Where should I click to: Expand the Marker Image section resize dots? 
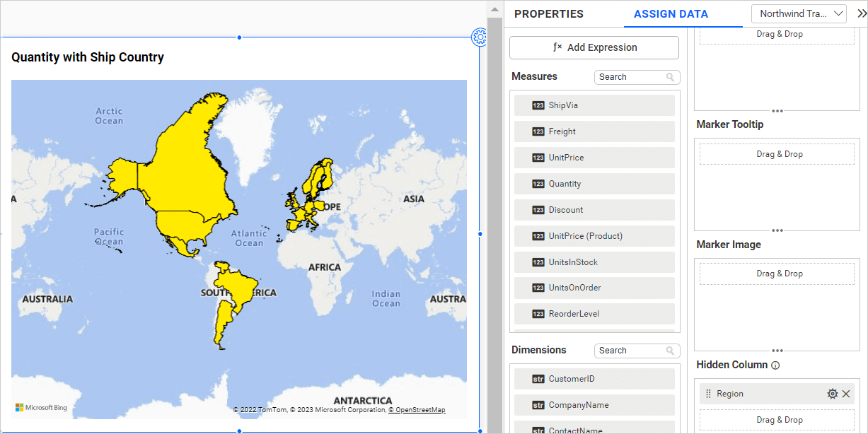(x=777, y=351)
